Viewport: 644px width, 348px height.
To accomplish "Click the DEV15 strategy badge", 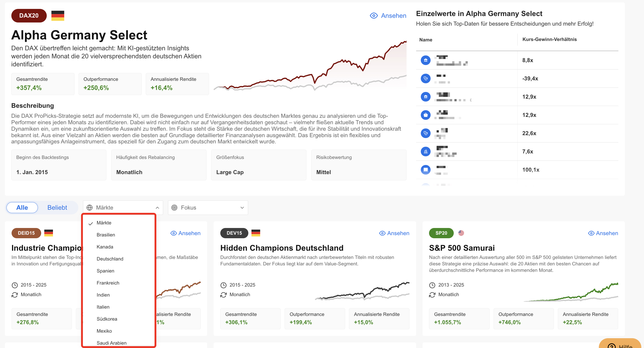I will [x=234, y=233].
